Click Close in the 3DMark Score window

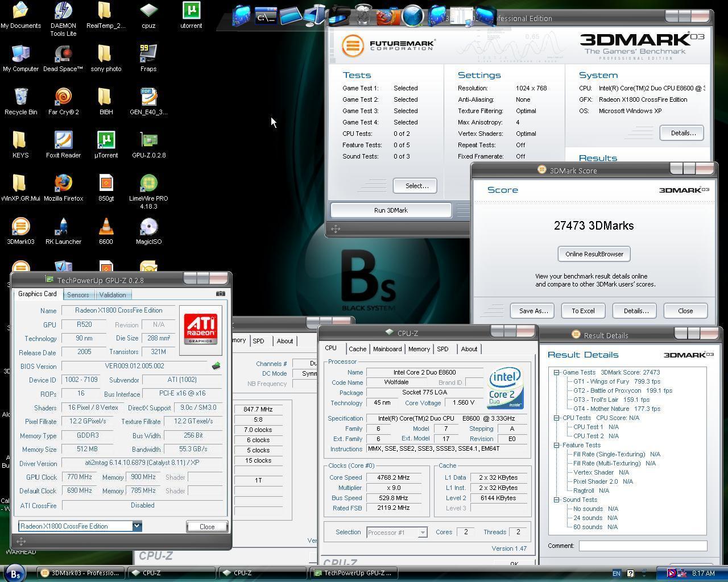685,311
